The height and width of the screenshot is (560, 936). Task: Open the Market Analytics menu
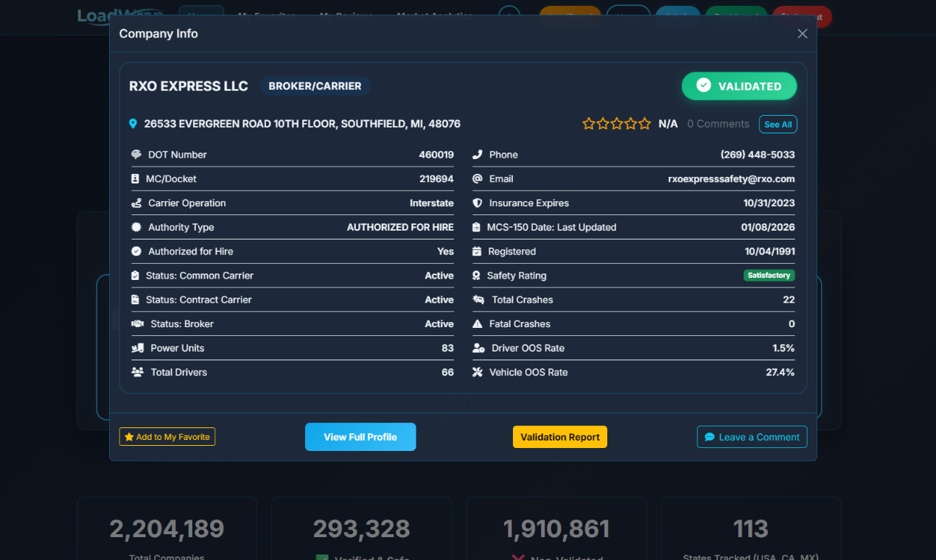coord(434,15)
